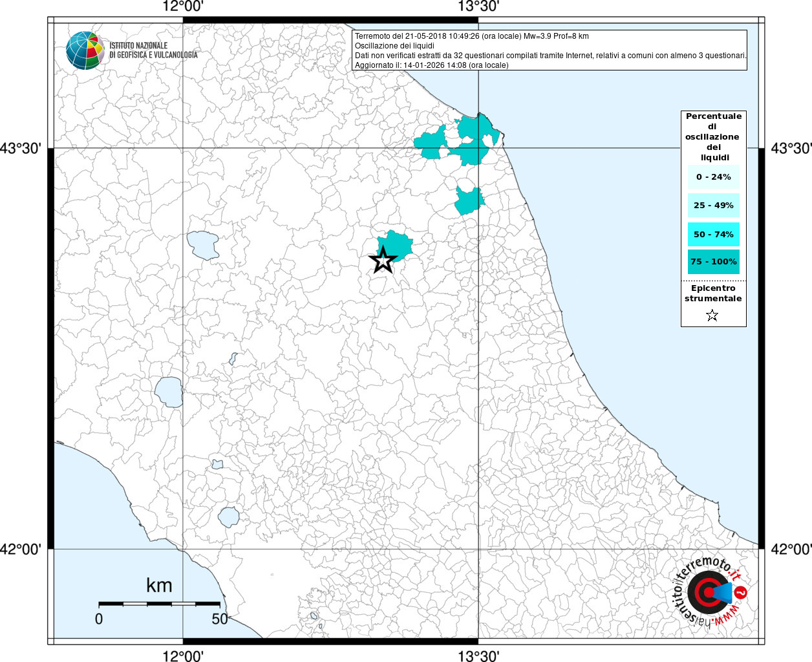812x662 pixels.
Task: Click the '50' scale bar value
Action: tap(220, 619)
